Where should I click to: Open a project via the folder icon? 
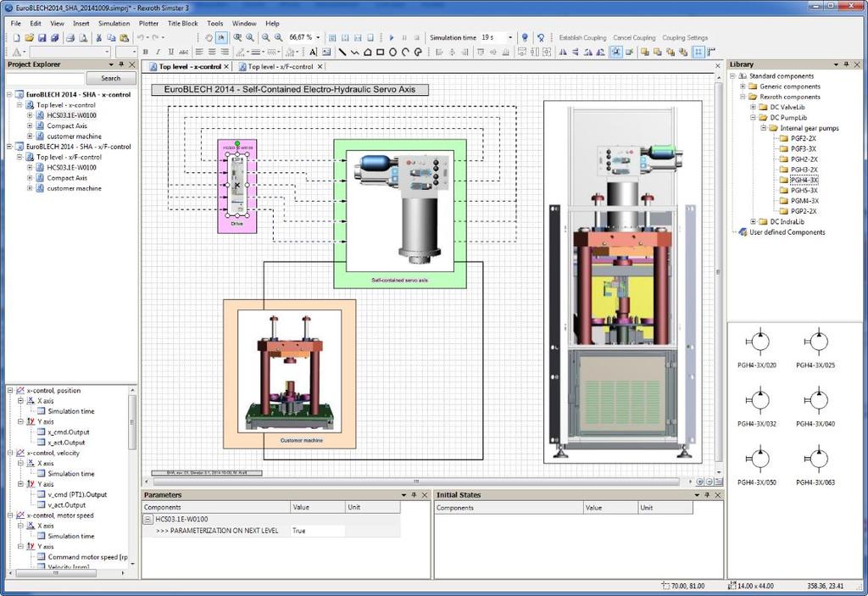30,37
